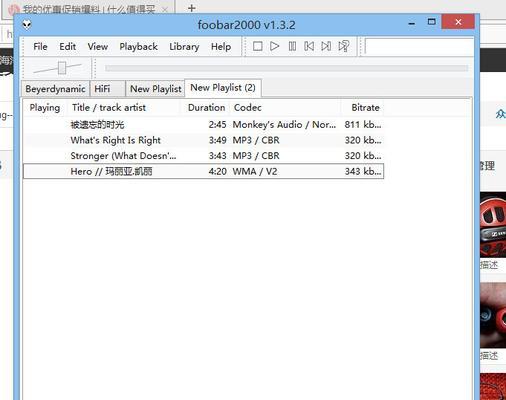Start playback with the Play button
Screen dimensions: 506x400
[x=274, y=46]
